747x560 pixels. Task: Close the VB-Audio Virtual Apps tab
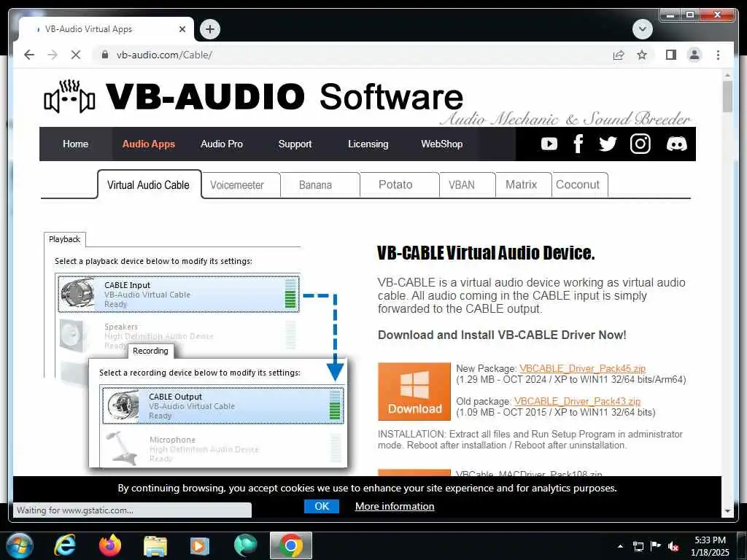(182, 29)
